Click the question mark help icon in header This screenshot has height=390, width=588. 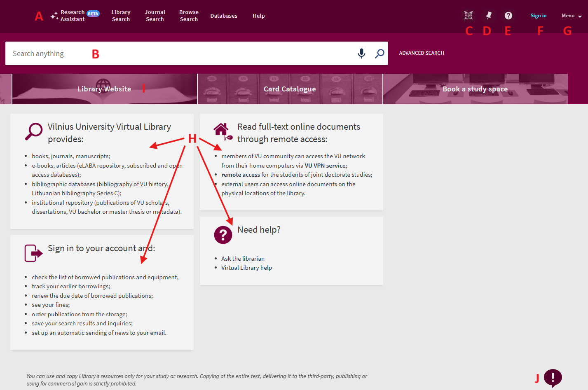click(508, 16)
